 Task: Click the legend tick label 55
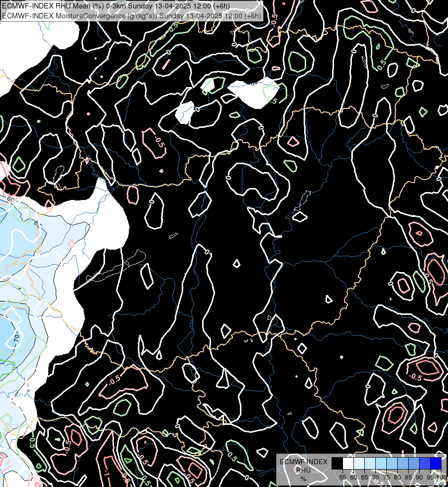(342, 478)
